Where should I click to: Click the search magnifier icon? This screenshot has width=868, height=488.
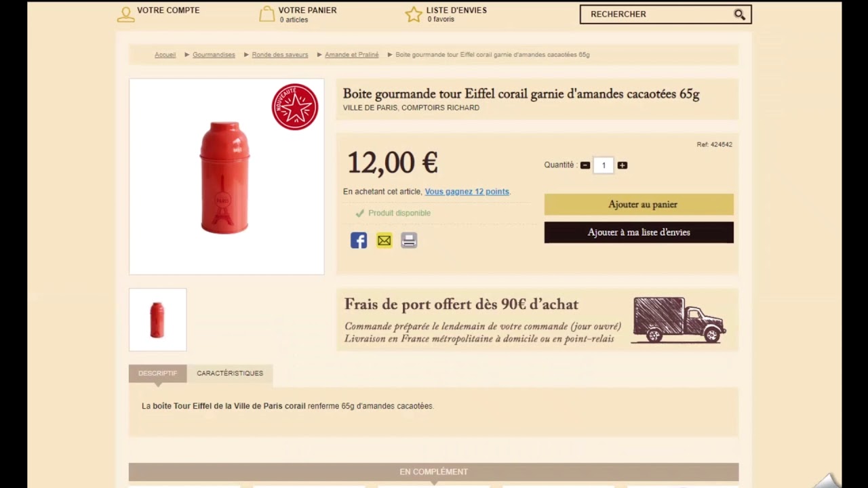coord(739,14)
